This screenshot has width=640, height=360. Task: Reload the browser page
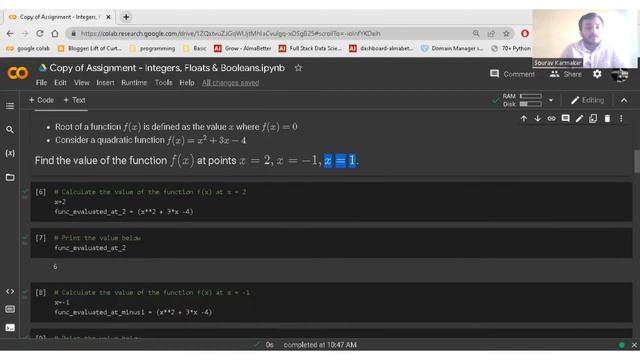point(40,33)
